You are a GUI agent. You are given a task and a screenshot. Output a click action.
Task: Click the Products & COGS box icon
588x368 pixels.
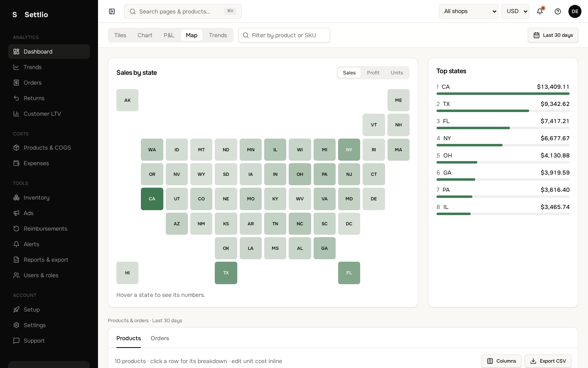(x=16, y=148)
